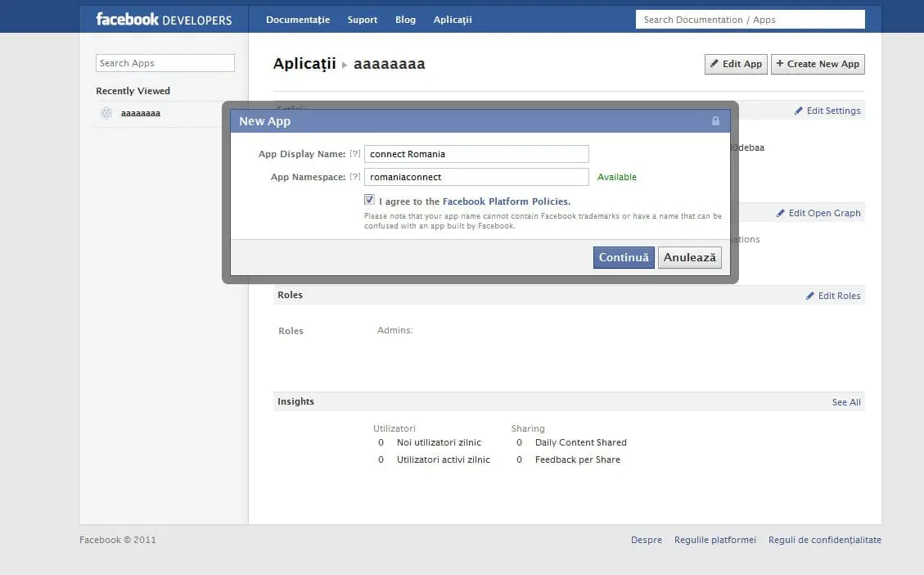Toggle the agree to Platform Policies checkbox

tap(369, 200)
